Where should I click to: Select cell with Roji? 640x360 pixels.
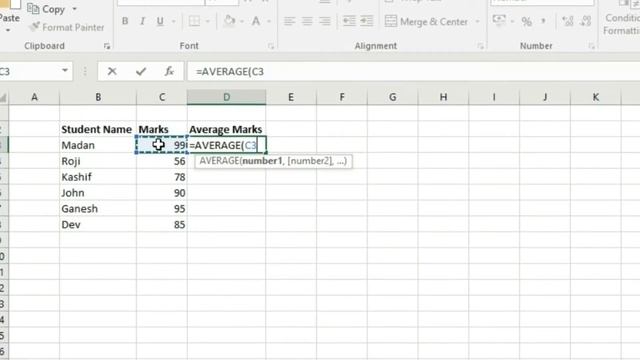coord(98,161)
